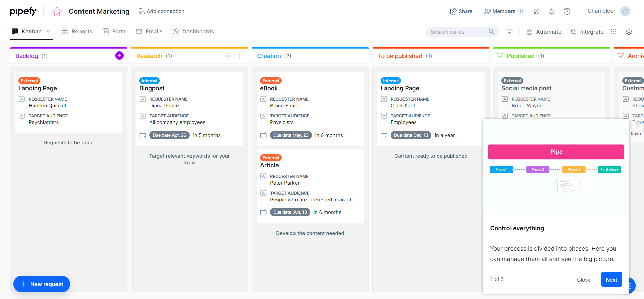Click requester field icon on eBook card
This screenshot has width=644, height=299.
coord(263,99)
